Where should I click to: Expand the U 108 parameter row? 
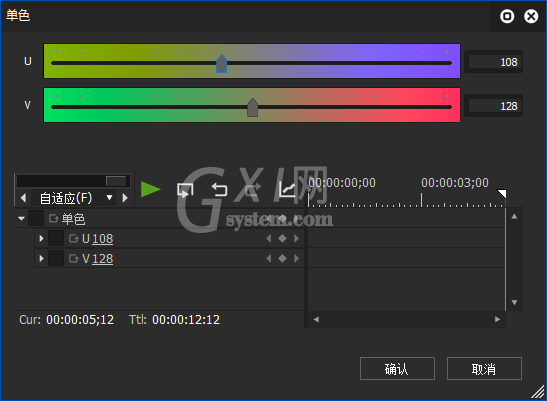pos(42,238)
